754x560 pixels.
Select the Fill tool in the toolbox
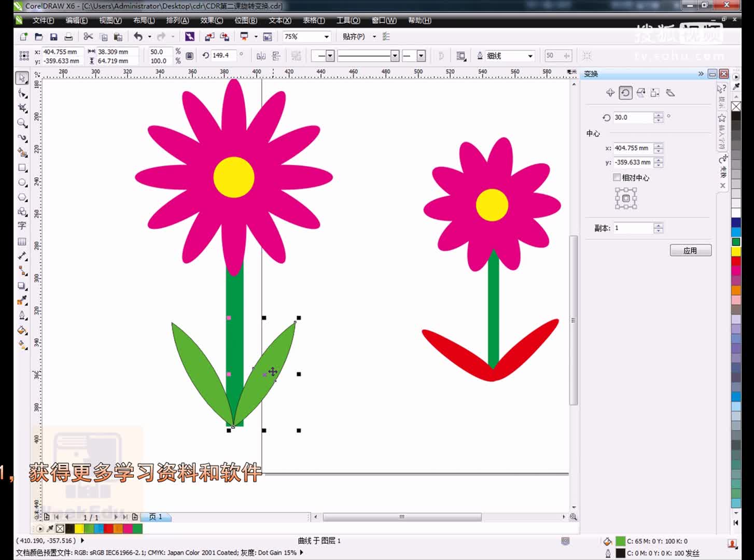[22, 330]
